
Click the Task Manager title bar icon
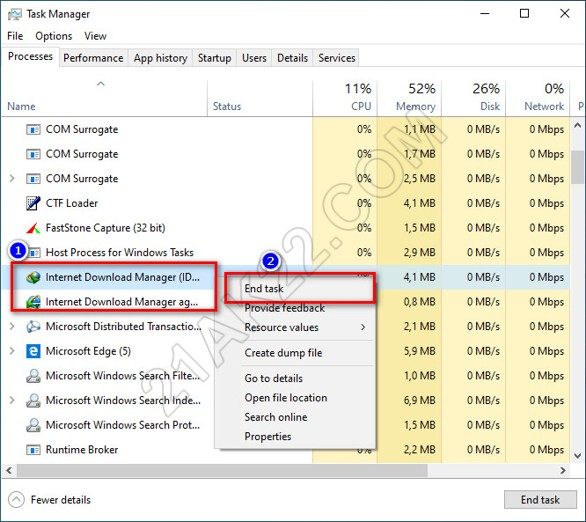pyautogui.click(x=15, y=14)
